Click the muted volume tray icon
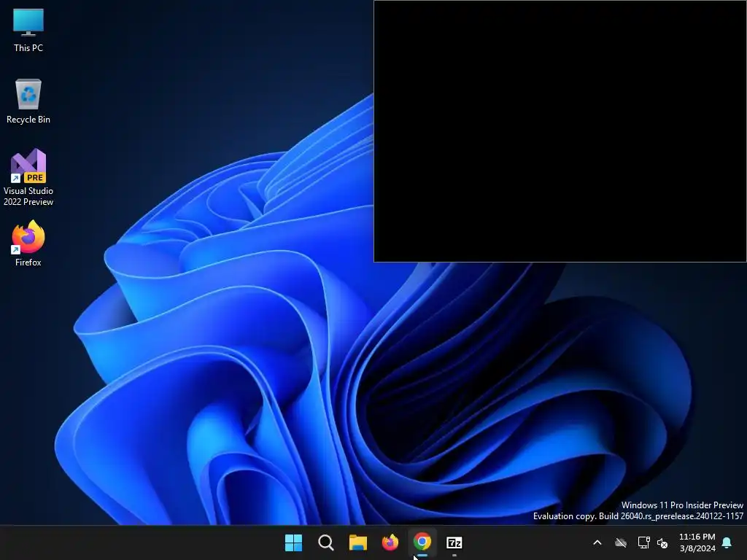 point(662,542)
